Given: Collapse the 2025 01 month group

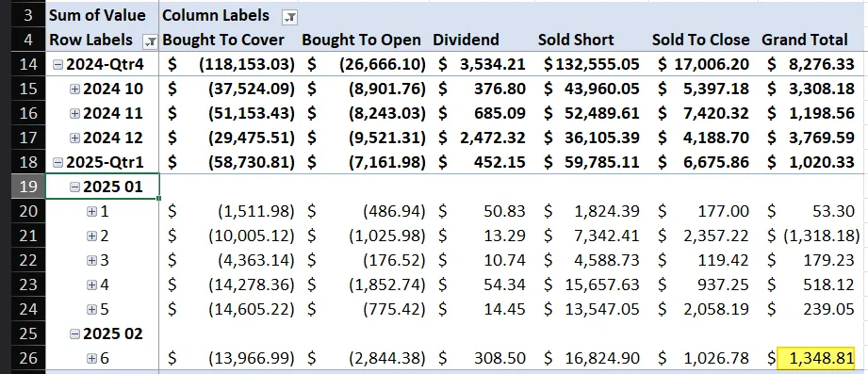Looking at the screenshot, I should 74,187.
